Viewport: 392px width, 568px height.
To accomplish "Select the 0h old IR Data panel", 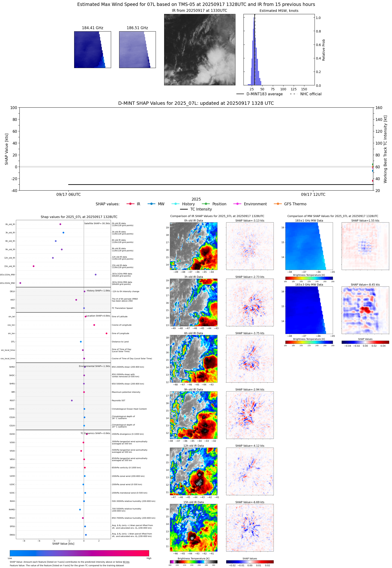I will pyautogui.click(x=194, y=246).
